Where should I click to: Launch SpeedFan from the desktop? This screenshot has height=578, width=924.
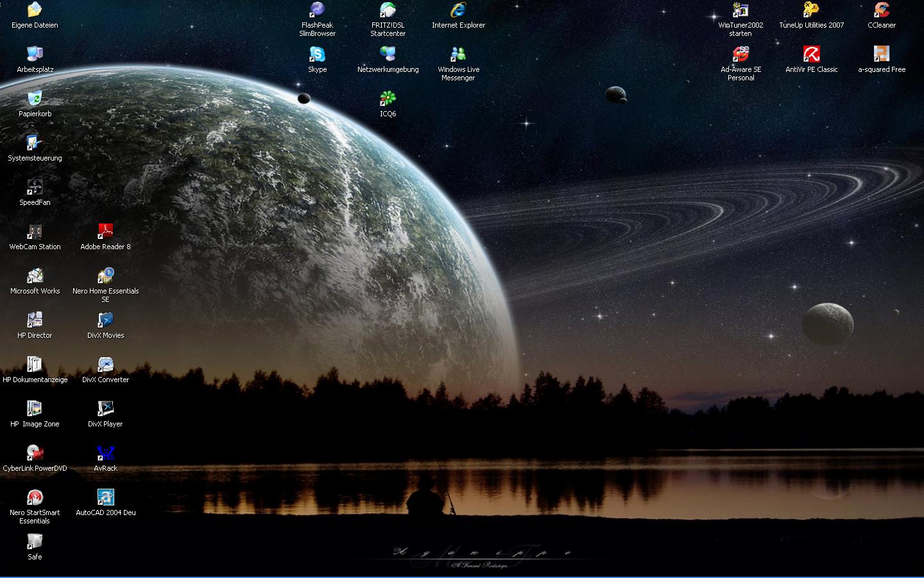click(35, 187)
